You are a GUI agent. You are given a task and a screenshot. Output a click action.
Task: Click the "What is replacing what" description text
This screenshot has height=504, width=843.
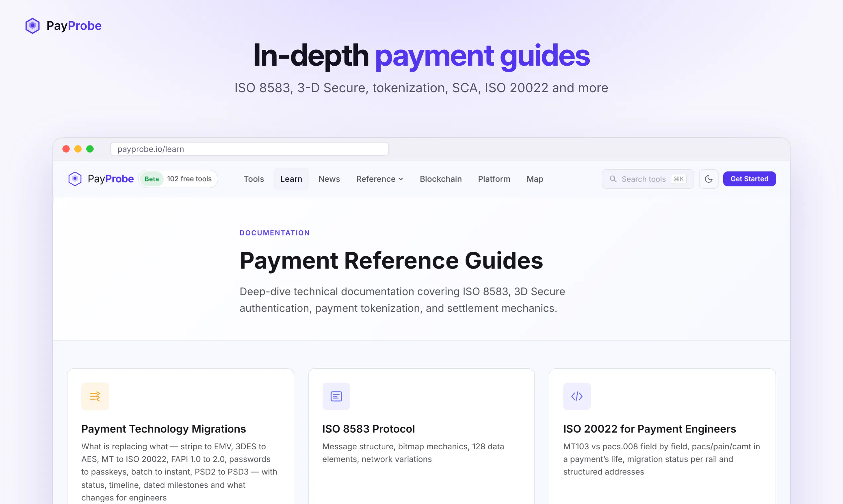point(179,472)
